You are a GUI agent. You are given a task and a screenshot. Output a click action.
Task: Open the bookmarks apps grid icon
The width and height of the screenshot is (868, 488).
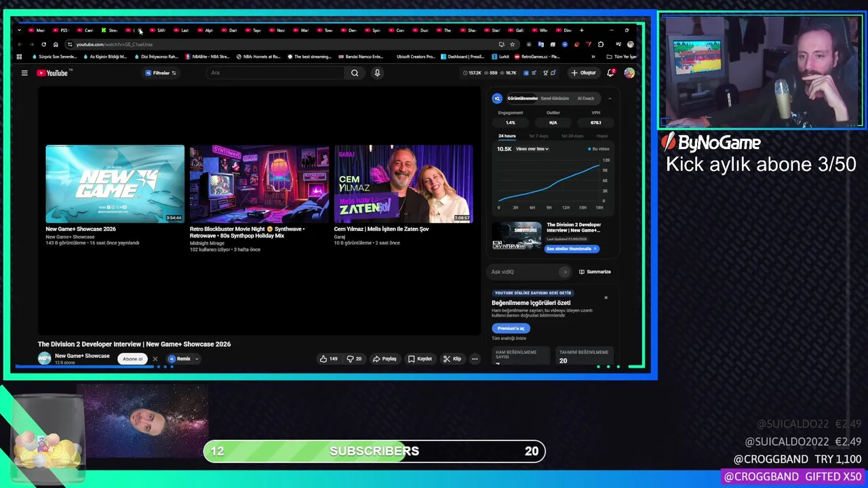coord(19,57)
